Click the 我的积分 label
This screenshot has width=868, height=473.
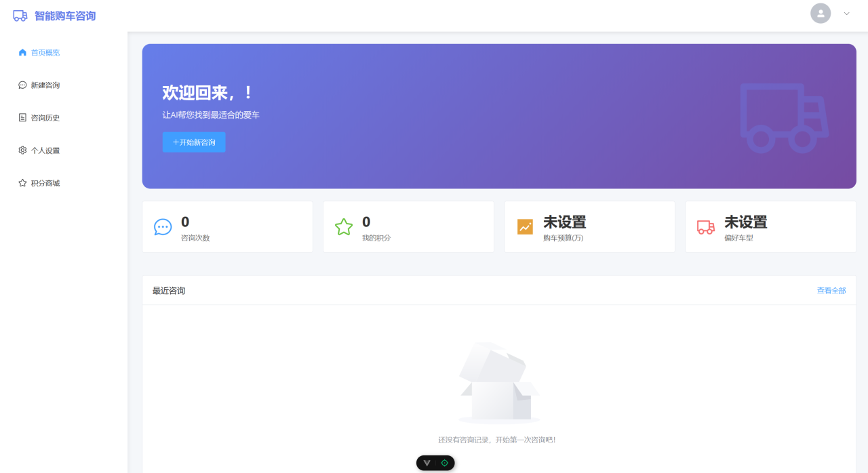tap(376, 238)
